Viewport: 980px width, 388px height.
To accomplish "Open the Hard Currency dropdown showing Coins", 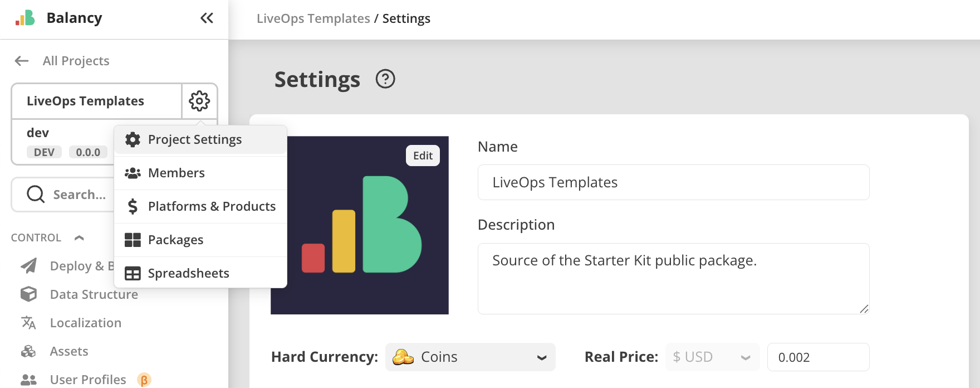I will [471, 357].
